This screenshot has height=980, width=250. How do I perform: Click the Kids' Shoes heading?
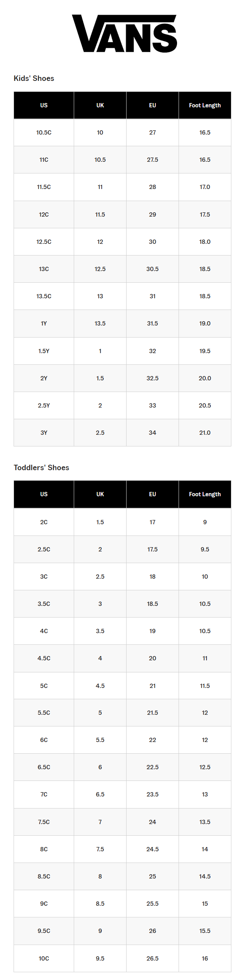point(34,78)
